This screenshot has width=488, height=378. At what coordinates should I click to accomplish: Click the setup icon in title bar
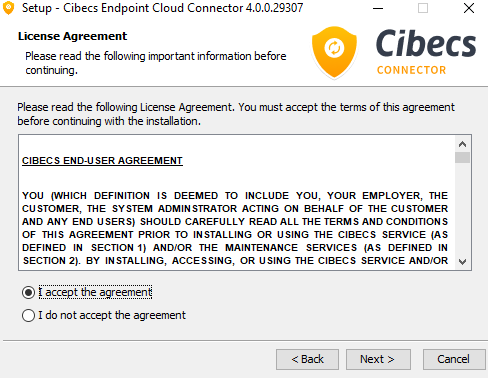[8, 8]
